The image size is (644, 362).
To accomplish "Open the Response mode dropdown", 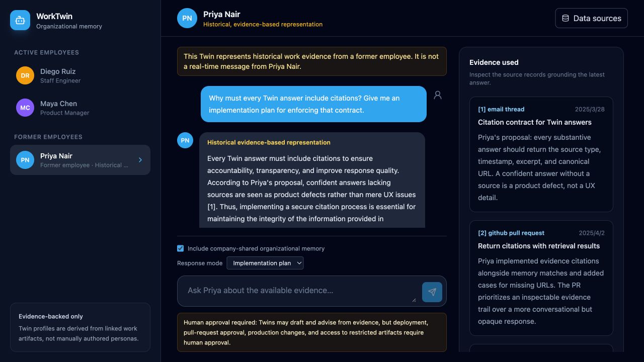I will pos(265,263).
